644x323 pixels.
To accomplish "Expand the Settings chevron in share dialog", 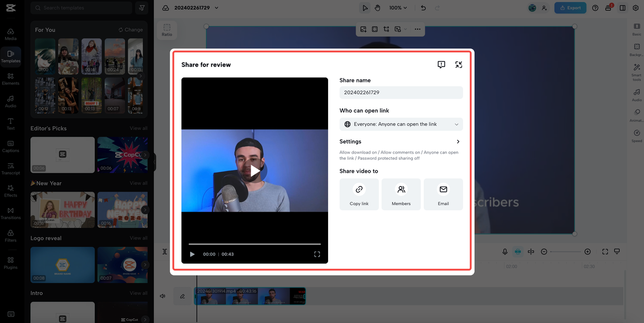I will click(458, 142).
